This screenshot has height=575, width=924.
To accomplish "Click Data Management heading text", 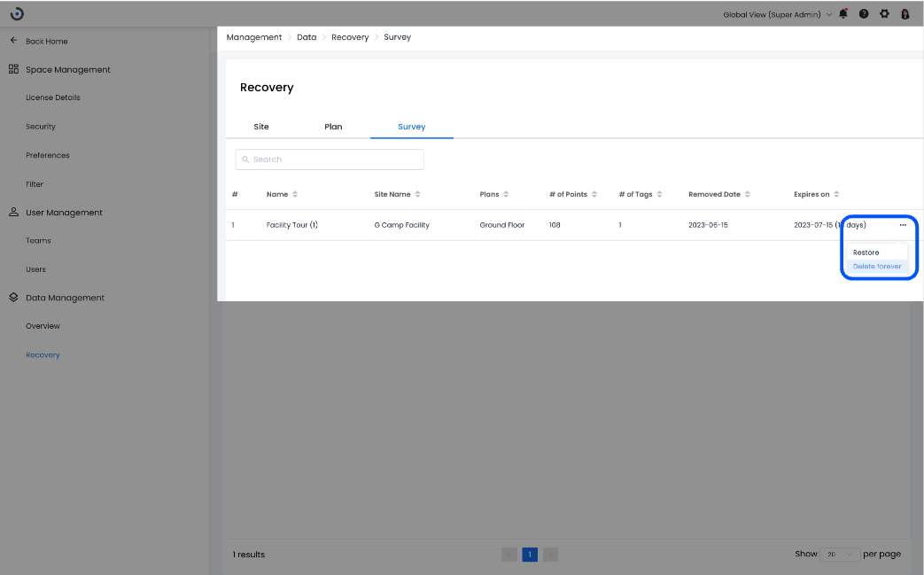I will tap(65, 298).
